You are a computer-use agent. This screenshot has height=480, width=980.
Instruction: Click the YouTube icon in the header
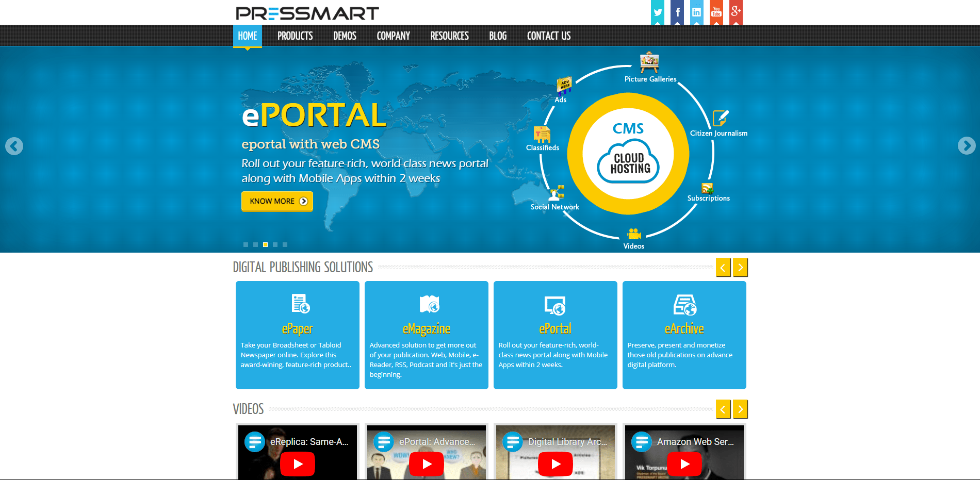coord(716,12)
